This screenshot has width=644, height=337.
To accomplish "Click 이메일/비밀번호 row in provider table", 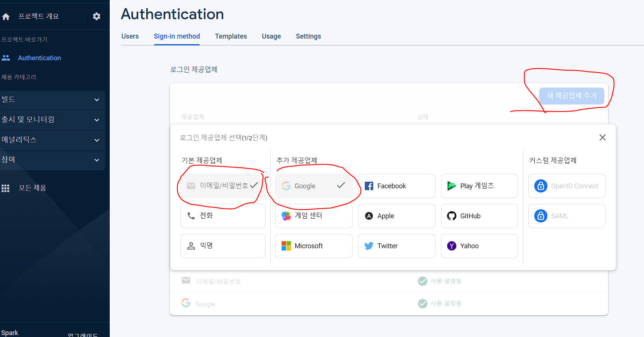I will (389, 281).
